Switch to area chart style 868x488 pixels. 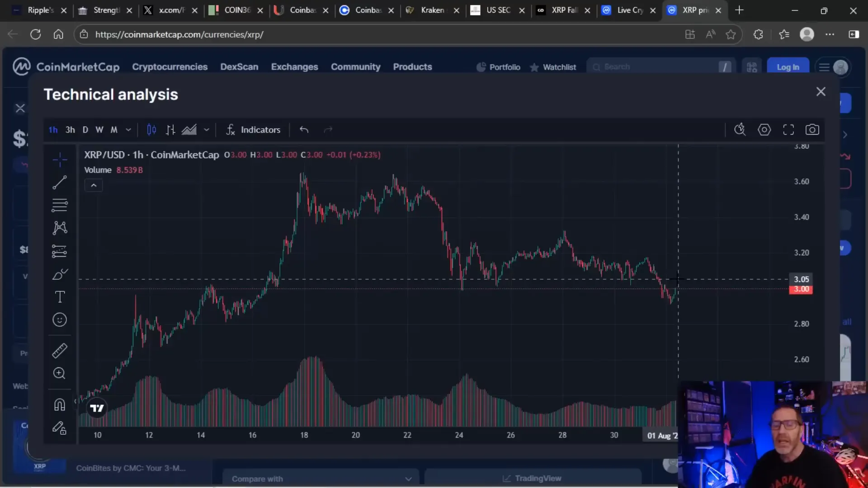[x=189, y=130]
